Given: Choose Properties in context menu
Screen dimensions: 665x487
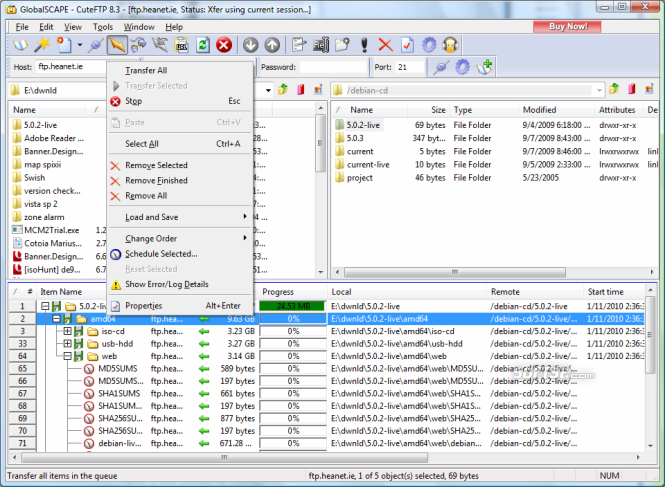Looking at the screenshot, I should (180, 305).
